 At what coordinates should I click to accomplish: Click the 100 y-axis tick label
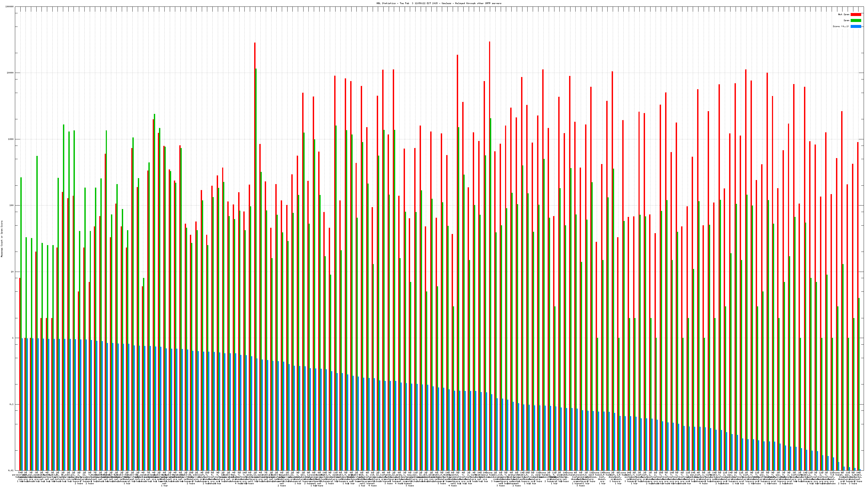coord(12,206)
